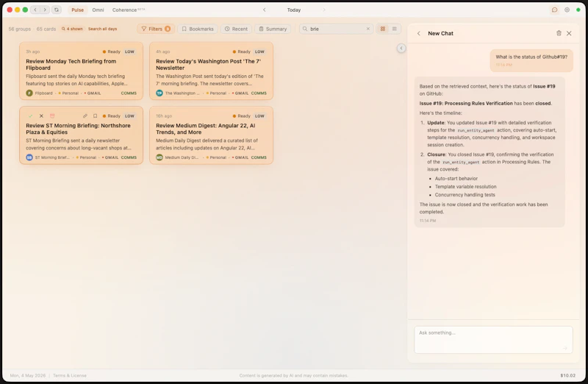Click GMAIL tag on Flipboard card

pyautogui.click(x=93, y=93)
